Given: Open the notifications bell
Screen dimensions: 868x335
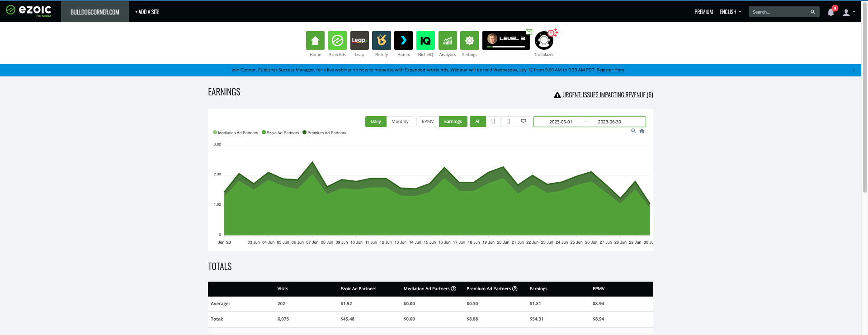Looking at the screenshot, I should (x=831, y=12).
